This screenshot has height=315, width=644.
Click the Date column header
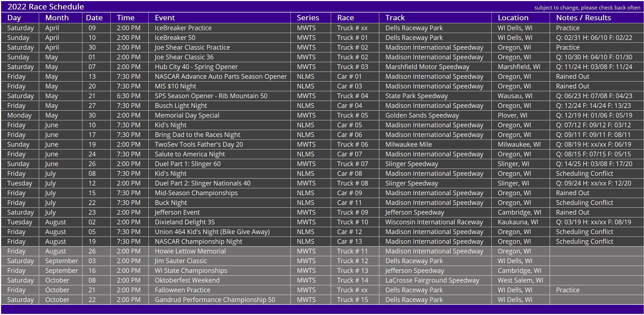pyautogui.click(x=94, y=18)
